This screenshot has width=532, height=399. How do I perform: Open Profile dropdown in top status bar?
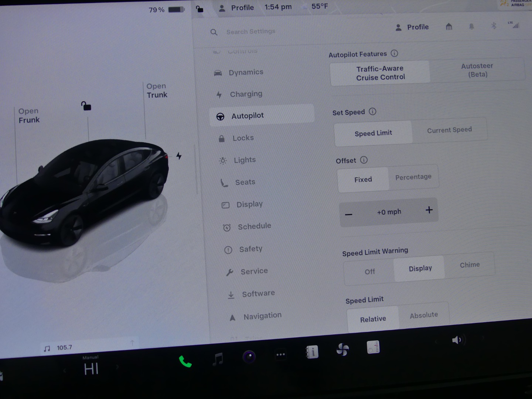click(x=236, y=8)
